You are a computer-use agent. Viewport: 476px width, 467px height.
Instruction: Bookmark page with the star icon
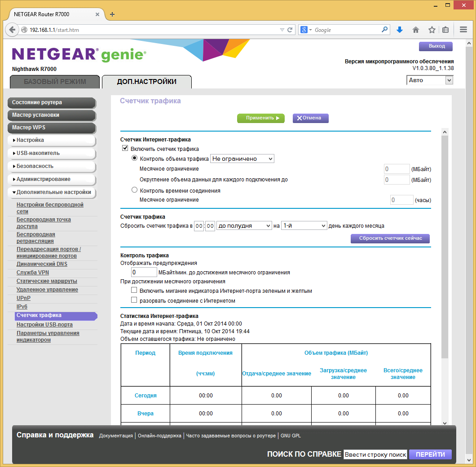tap(432, 30)
